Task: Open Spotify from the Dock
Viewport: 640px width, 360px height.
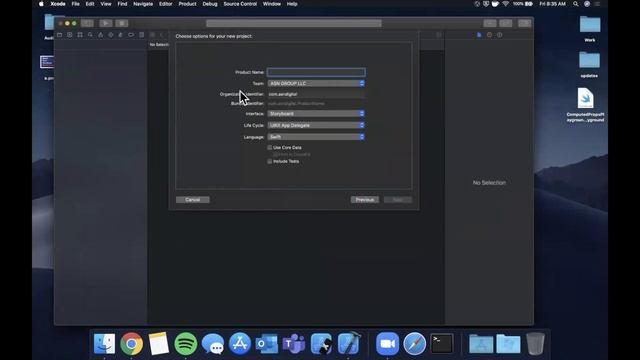Action: [186, 344]
